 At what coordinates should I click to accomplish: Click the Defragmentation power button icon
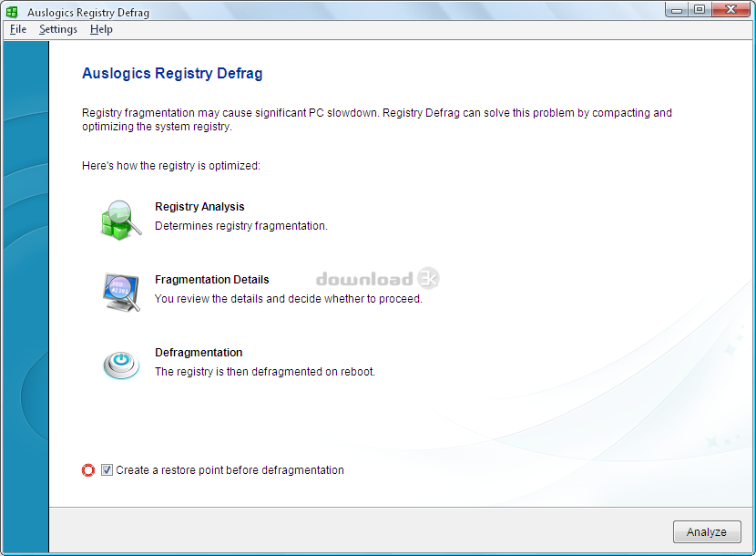(120, 364)
